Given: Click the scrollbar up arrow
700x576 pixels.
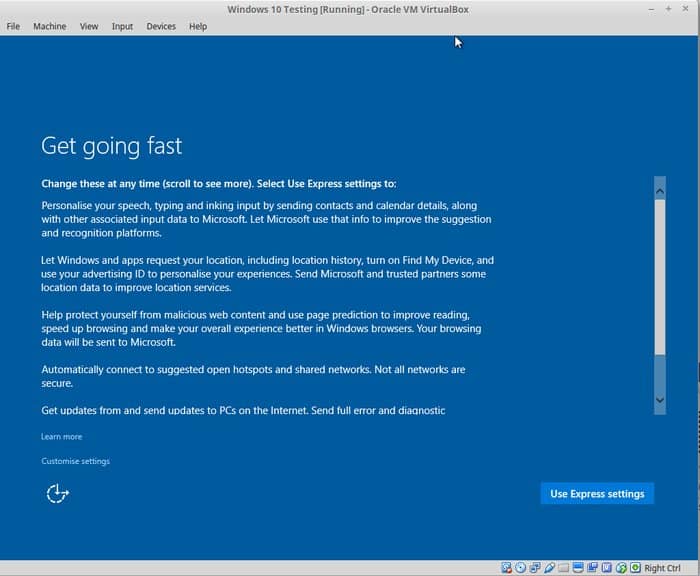Looking at the screenshot, I should (660, 192).
